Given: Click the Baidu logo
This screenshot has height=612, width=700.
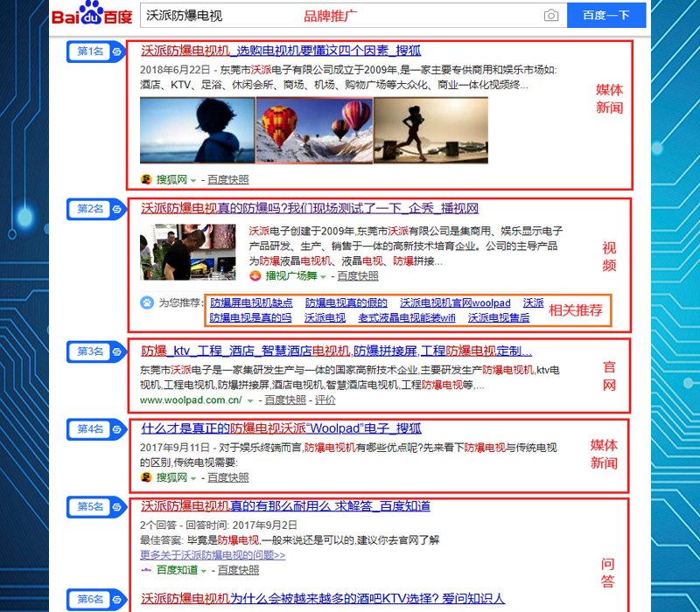Looking at the screenshot, I should (x=92, y=14).
